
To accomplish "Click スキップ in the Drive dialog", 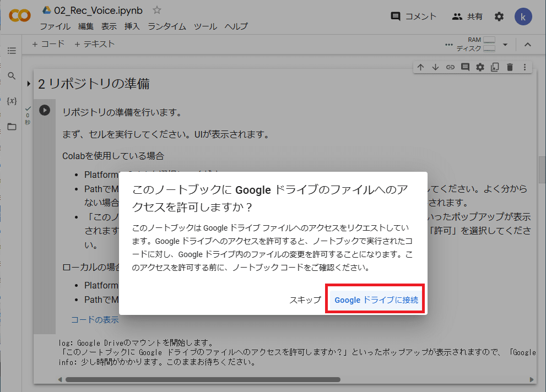I will [305, 300].
